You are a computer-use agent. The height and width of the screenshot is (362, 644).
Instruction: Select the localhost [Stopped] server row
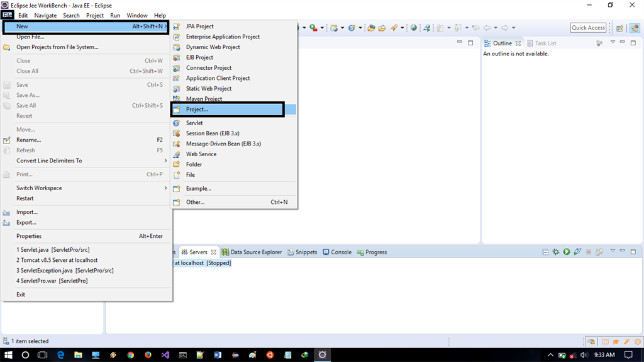point(203,263)
